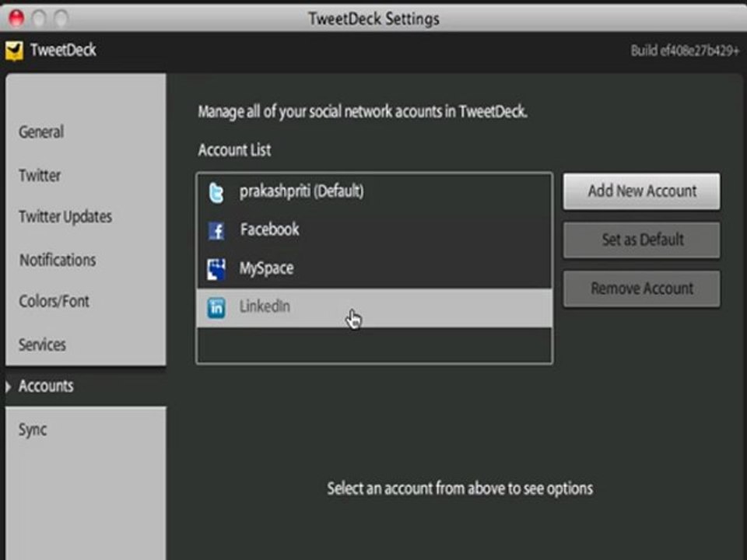Viewport: 747px width, 560px height.
Task: Click the TweetDeck yellow bird logo
Action: (14, 51)
